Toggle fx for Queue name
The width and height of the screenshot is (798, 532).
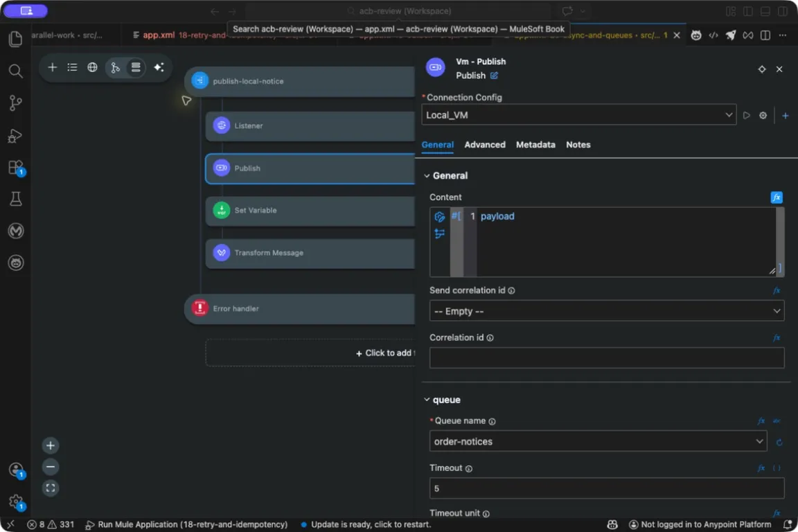pyautogui.click(x=761, y=421)
